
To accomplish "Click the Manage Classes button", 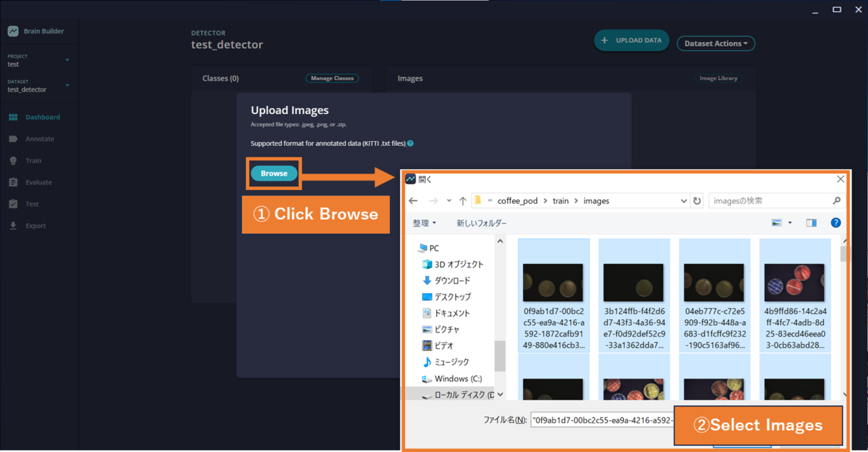I will [x=332, y=78].
